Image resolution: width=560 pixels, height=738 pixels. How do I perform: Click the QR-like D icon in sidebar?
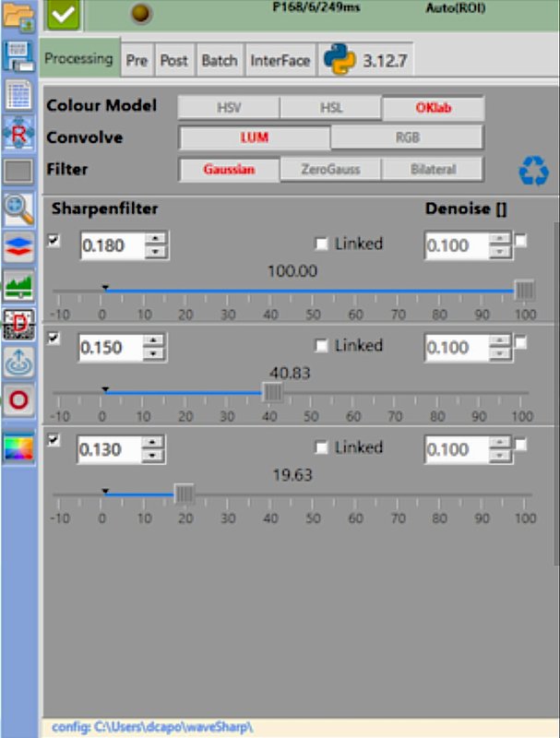18,324
